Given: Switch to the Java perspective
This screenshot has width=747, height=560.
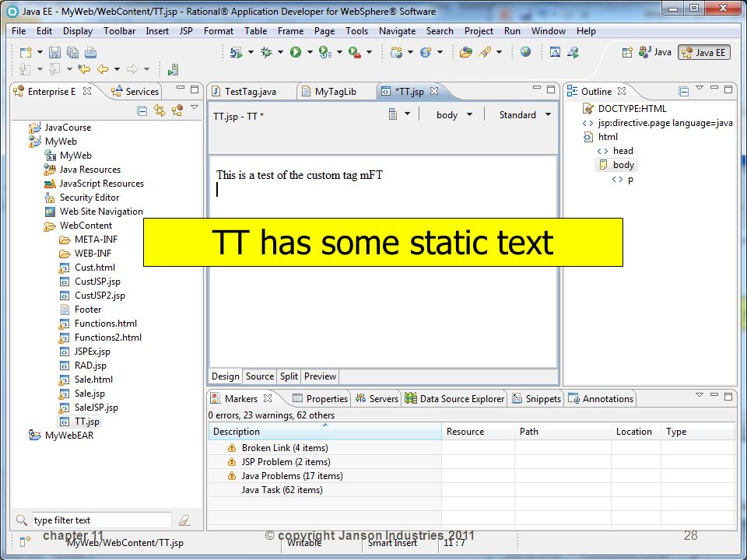Looking at the screenshot, I should (x=655, y=52).
